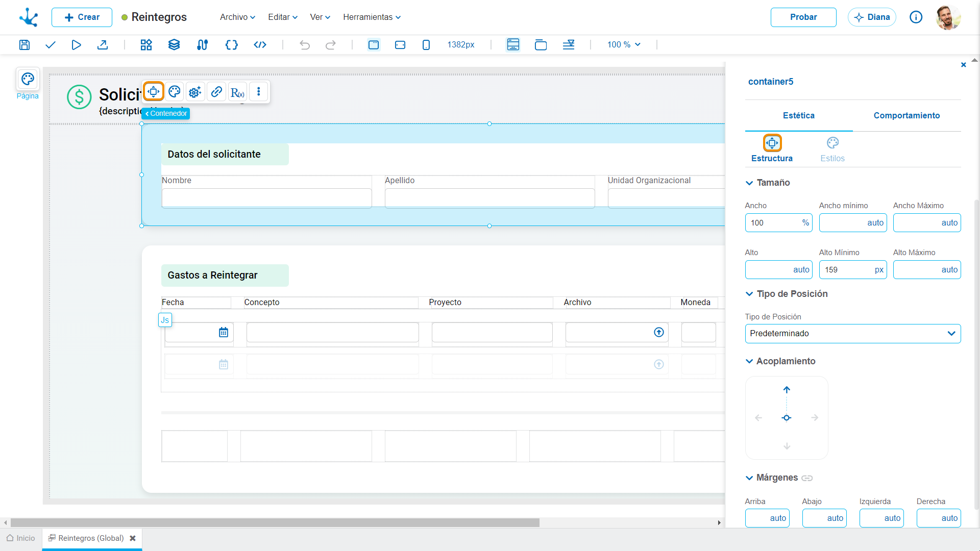Click the Undo arrow

[305, 45]
